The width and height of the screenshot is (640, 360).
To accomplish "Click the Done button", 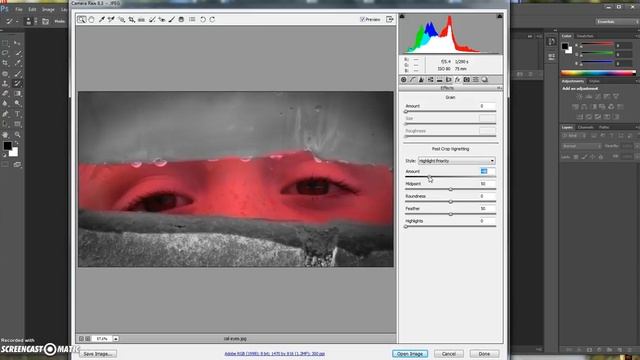I will (484, 354).
